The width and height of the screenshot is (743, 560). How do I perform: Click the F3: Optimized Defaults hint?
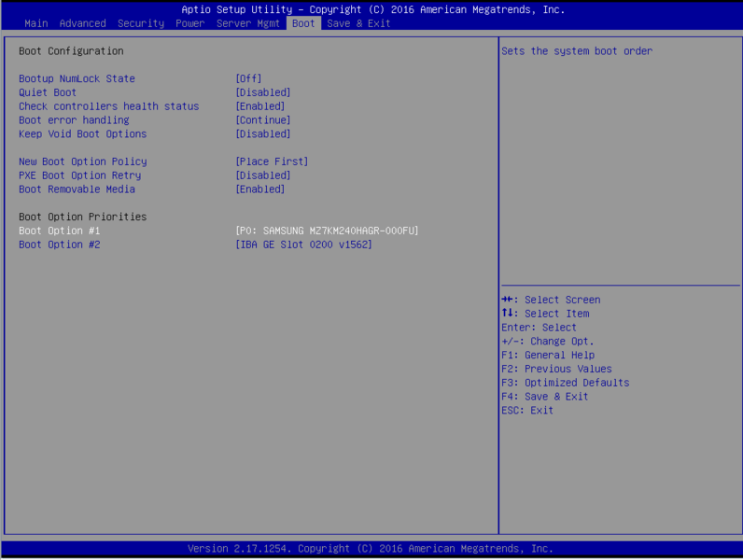565,383
